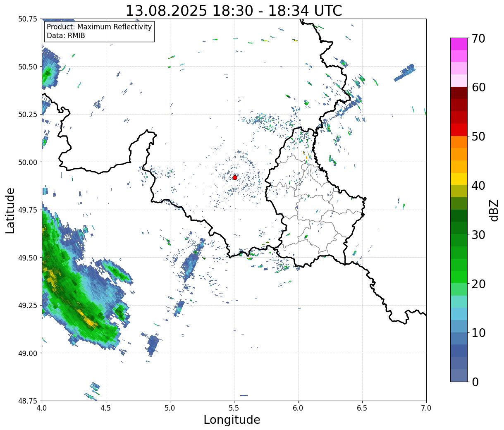Click the yellow colorbar segment above 40

pyautogui.click(x=459, y=179)
